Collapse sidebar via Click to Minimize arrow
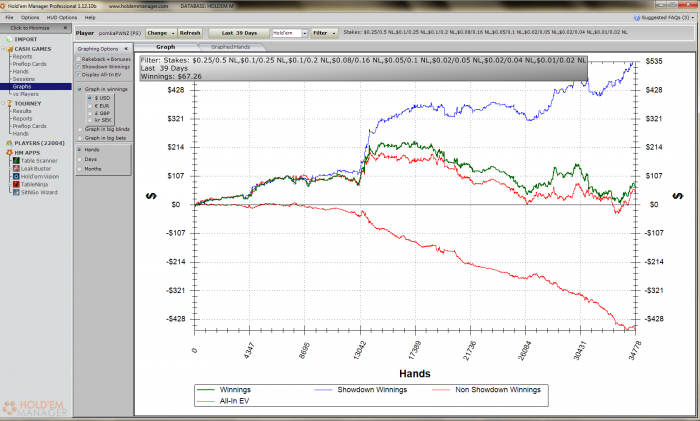Image resolution: width=700 pixels, height=421 pixels. click(65, 28)
